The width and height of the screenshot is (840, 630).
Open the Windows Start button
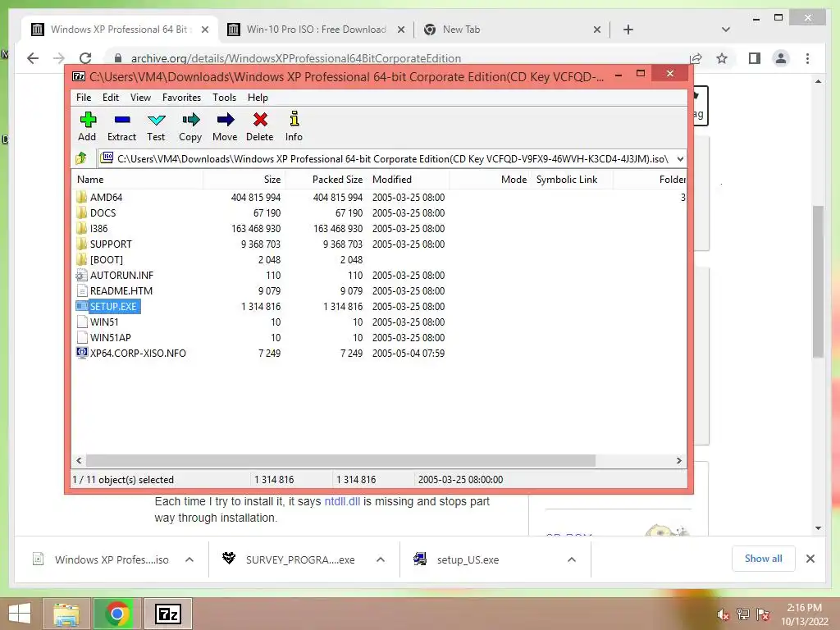[20, 614]
